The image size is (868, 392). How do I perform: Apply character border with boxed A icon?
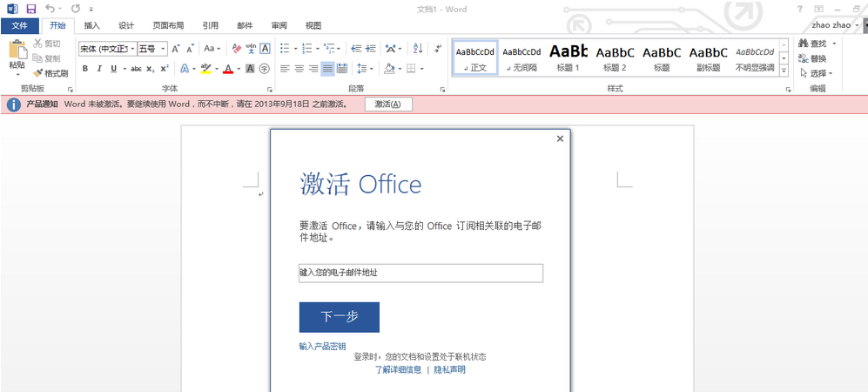pyautogui.click(x=266, y=49)
